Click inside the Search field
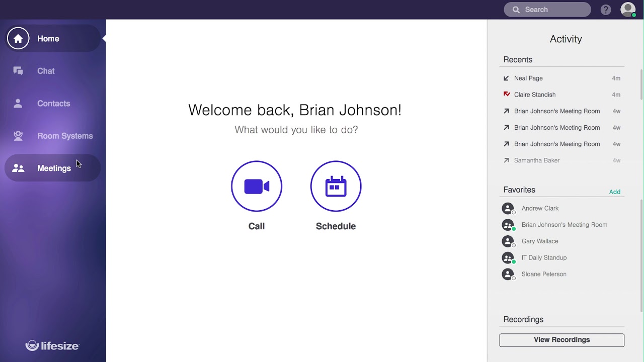This screenshot has width=644, height=362. (x=547, y=10)
